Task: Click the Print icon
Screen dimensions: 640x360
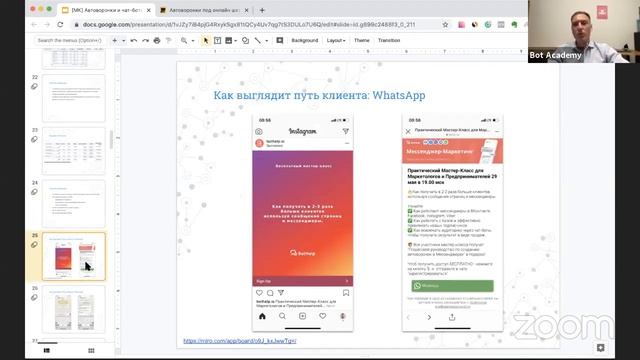Action: [x=157, y=40]
